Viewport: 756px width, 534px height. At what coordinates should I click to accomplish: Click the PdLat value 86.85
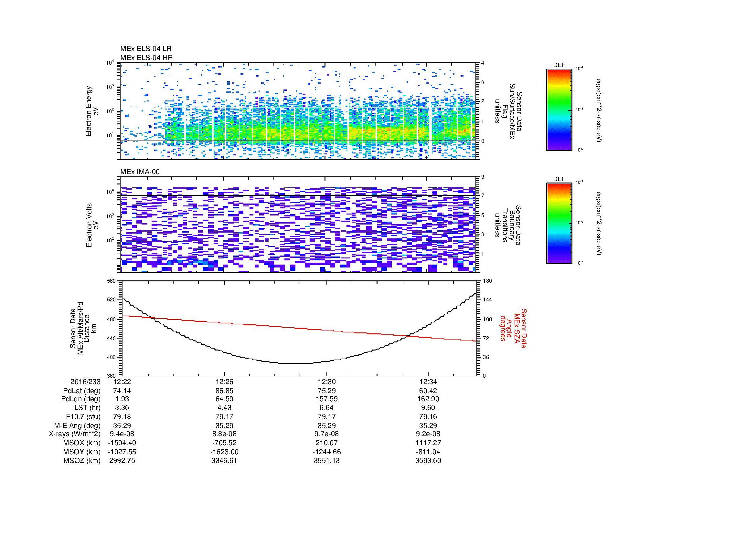(x=224, y=391)
